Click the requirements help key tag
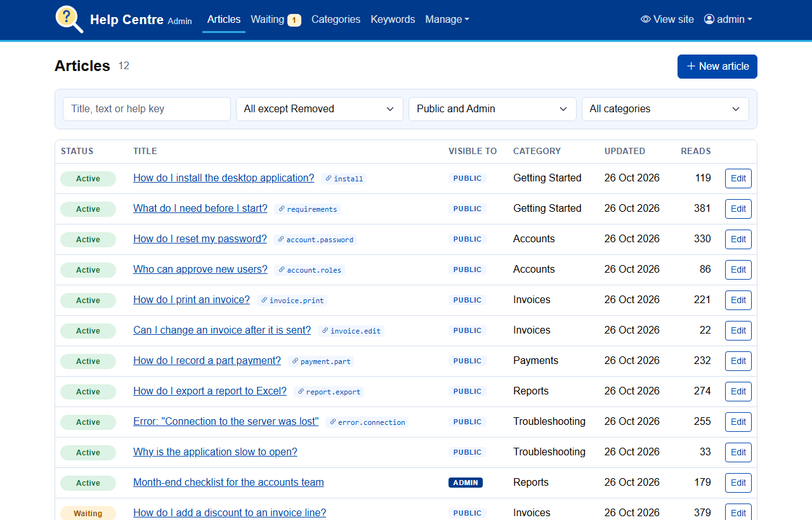This screenshot has height=520, width=812. (x=308, y=209)
